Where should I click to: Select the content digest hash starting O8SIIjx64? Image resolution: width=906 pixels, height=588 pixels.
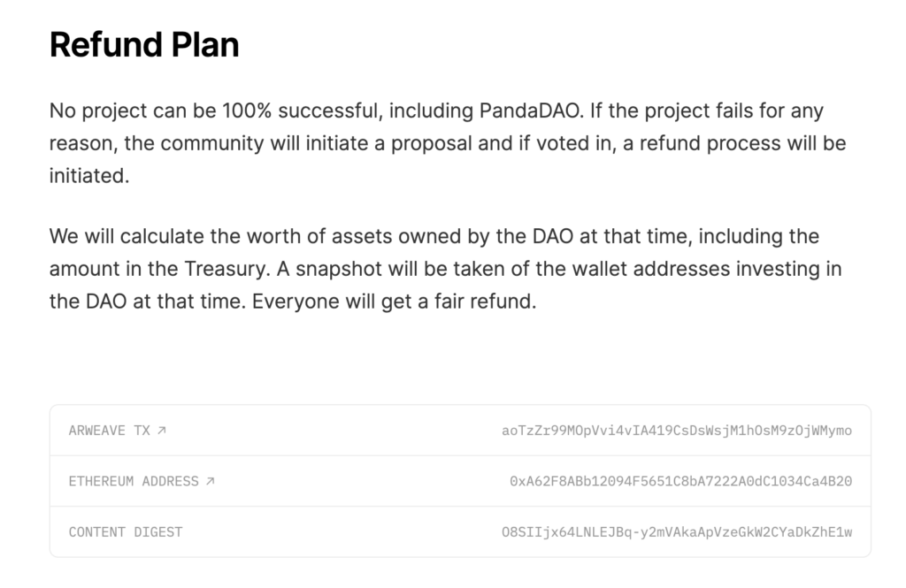[677, 532]
